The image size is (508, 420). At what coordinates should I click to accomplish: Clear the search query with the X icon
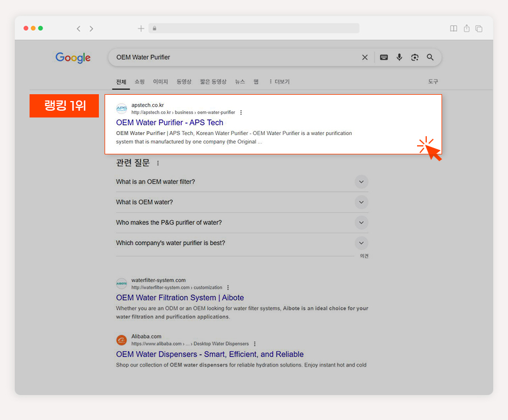tap(365, 57)
